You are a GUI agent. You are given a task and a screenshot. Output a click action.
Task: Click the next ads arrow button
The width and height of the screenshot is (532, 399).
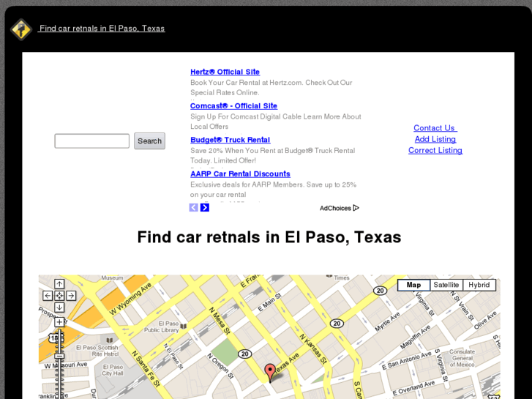click(x=205, y=207)
